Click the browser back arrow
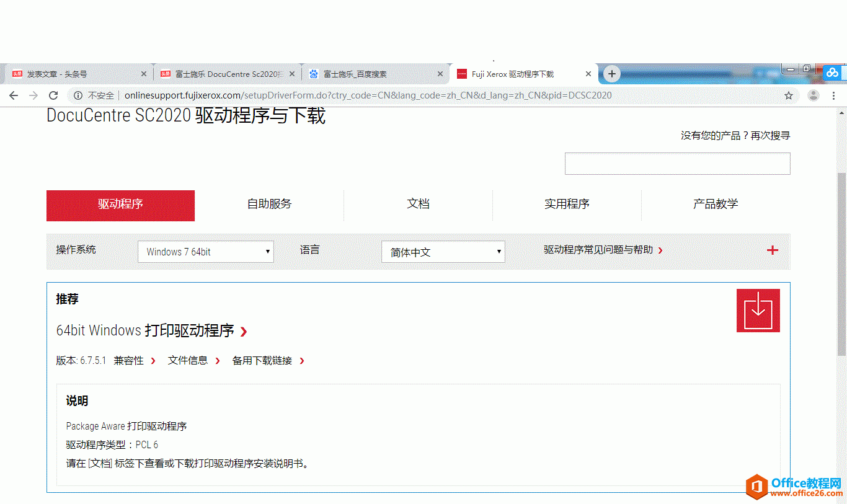847x504 pixels. (14, 95)
